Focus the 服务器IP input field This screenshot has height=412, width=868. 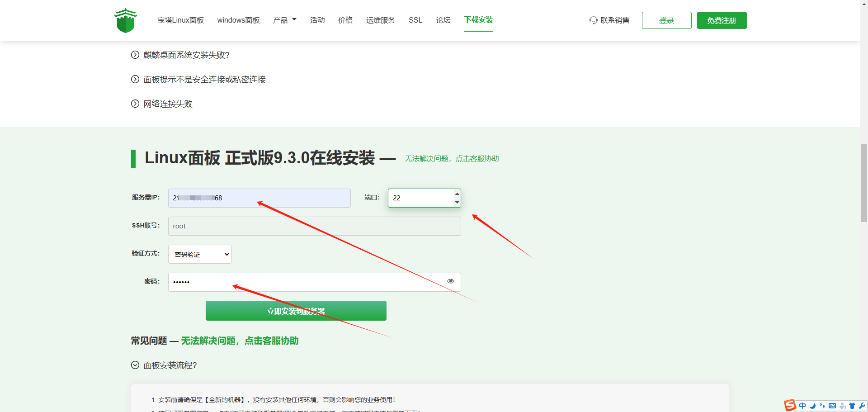(259, 198)
